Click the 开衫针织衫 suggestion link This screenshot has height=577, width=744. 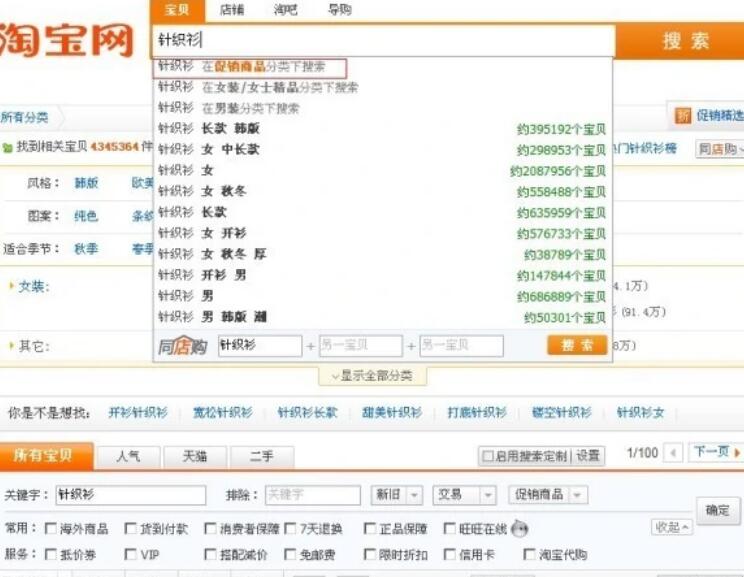pos(138,413)
